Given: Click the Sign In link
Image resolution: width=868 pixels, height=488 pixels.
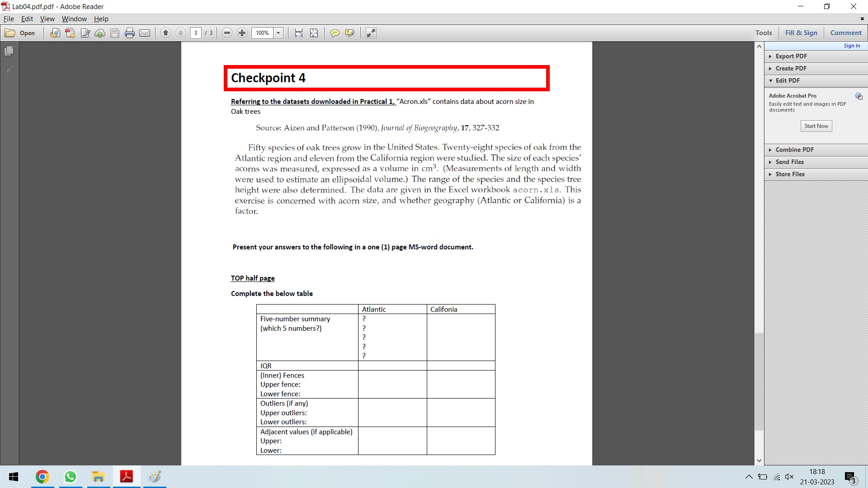Looking at the screenshot, I should (x=852, y=45).
